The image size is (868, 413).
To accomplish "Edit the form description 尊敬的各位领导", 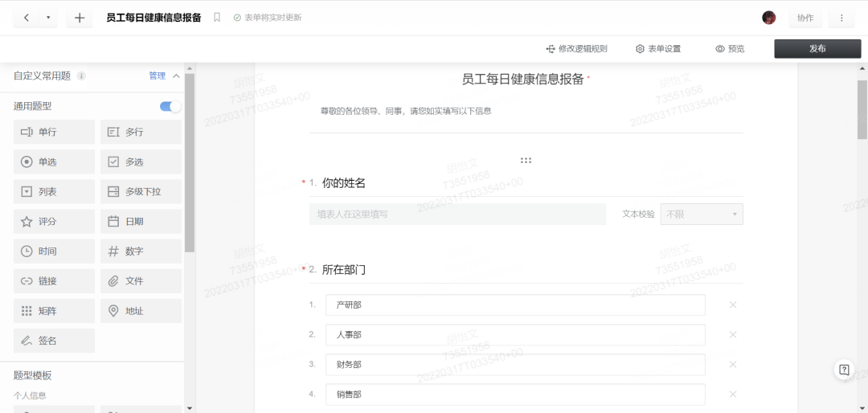I will pos(407,111).
